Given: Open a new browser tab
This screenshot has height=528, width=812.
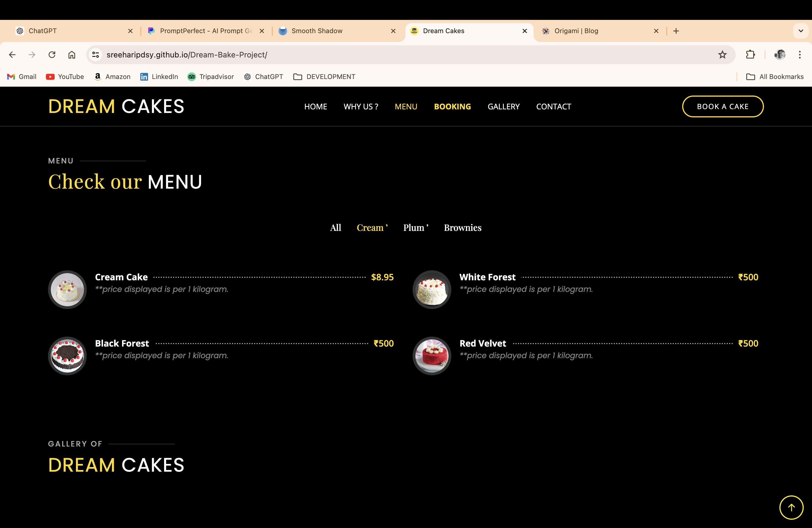Looking at the screenshot, I should click(x=676, y=31).
